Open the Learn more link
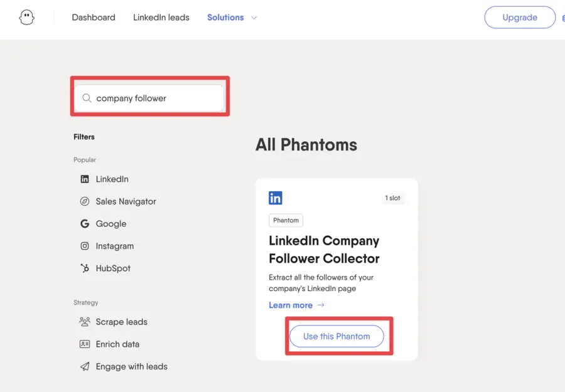The height and width of the screenshot is (392, 565). [x=291, y=305]
